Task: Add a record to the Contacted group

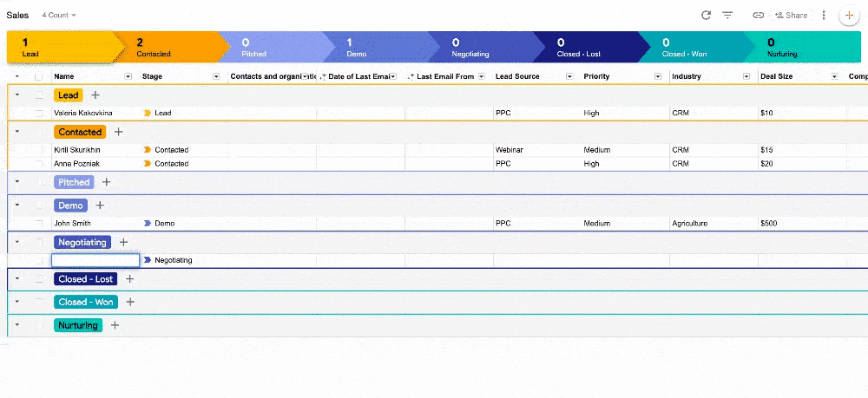Action: pos(118,132)
